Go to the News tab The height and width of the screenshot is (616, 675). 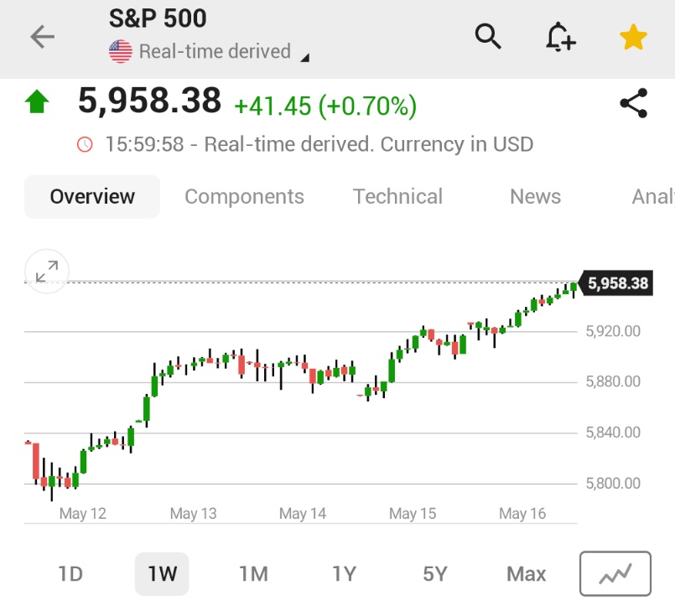pos(535,197)
